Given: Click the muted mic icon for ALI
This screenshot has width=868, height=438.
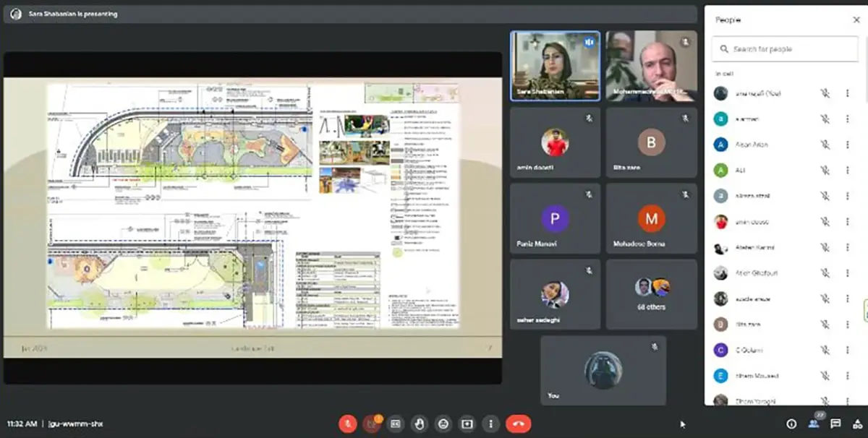Looking at the screenshot, I should [825, 170].
